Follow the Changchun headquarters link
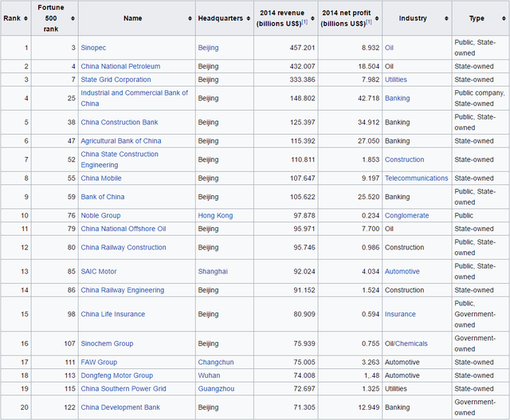510x420 pixels. 216,362
